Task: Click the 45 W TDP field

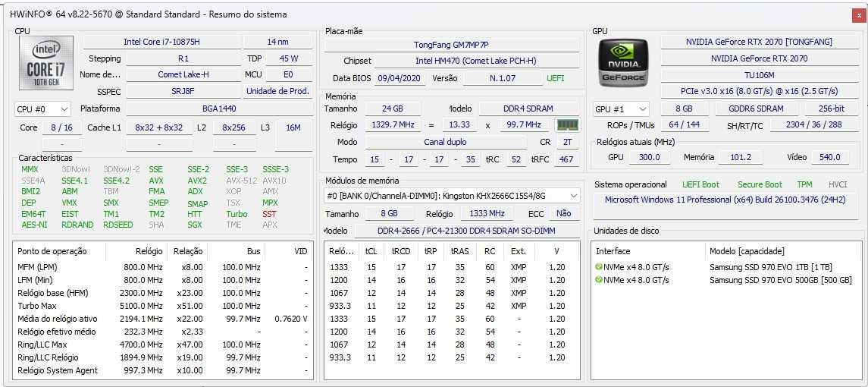Action: (288, 58)
